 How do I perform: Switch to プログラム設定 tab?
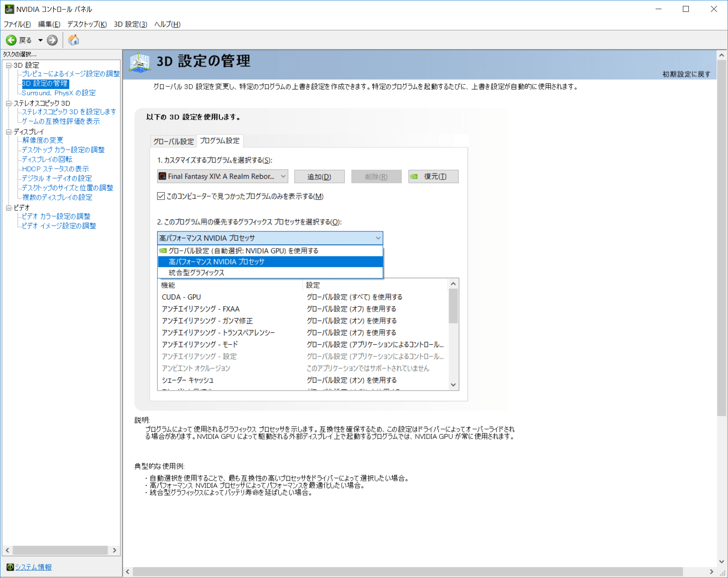(x=220, y=141)
